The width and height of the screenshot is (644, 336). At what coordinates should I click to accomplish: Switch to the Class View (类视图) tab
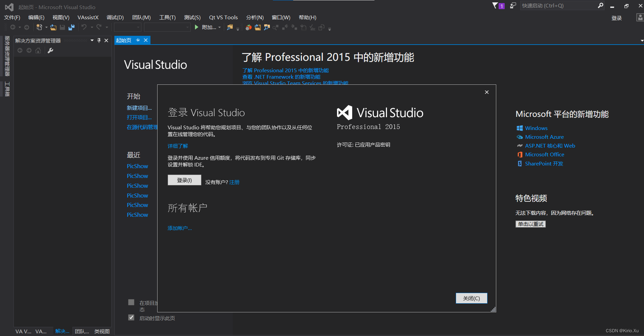(102, 331)
